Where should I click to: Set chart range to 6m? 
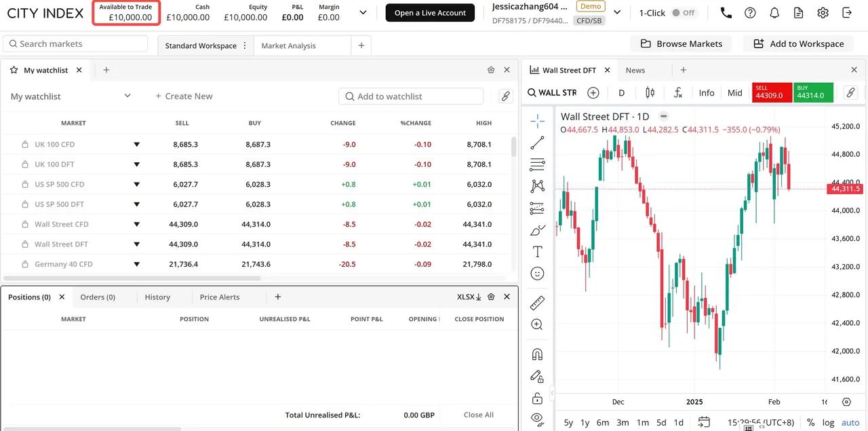(x=603, y=422)
